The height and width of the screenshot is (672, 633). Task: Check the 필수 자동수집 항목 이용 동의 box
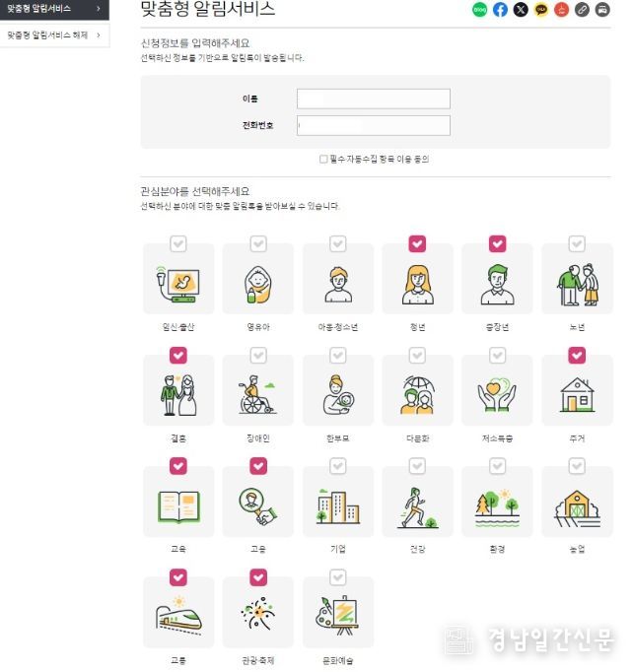click(323, 159)
